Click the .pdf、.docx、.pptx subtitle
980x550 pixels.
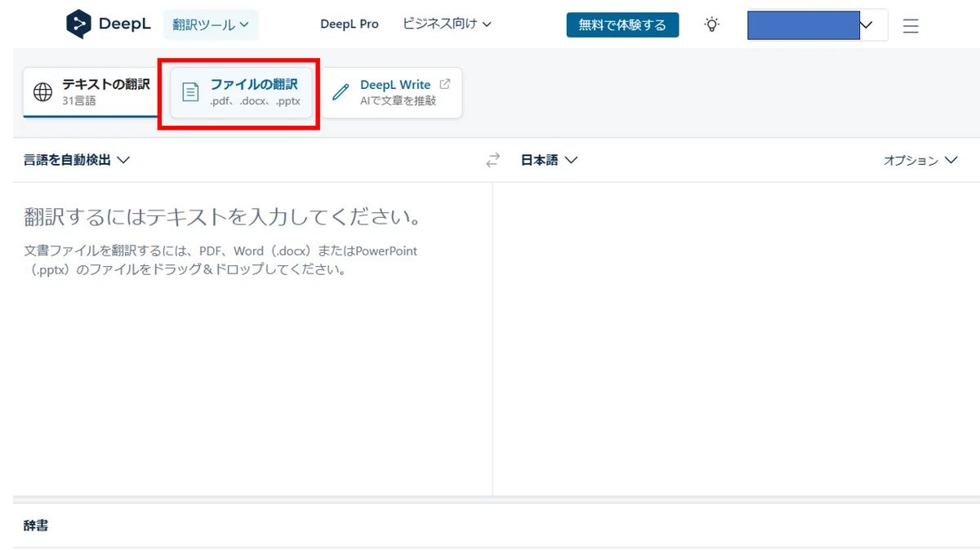(255, 101)
